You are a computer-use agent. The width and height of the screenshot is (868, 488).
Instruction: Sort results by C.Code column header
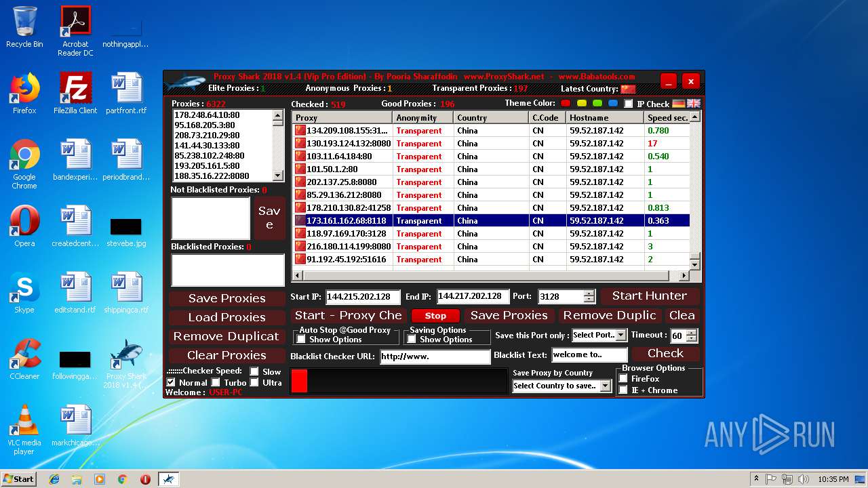click(547, 118)
